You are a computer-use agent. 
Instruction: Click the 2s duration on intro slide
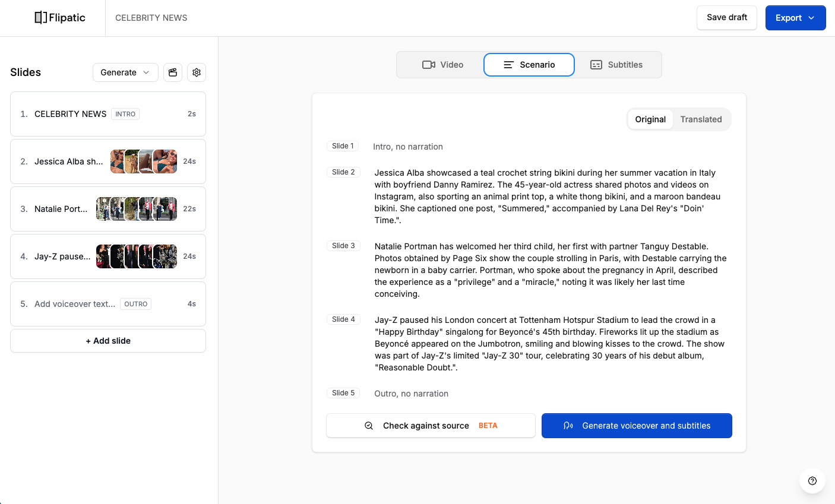click(192, 114)
